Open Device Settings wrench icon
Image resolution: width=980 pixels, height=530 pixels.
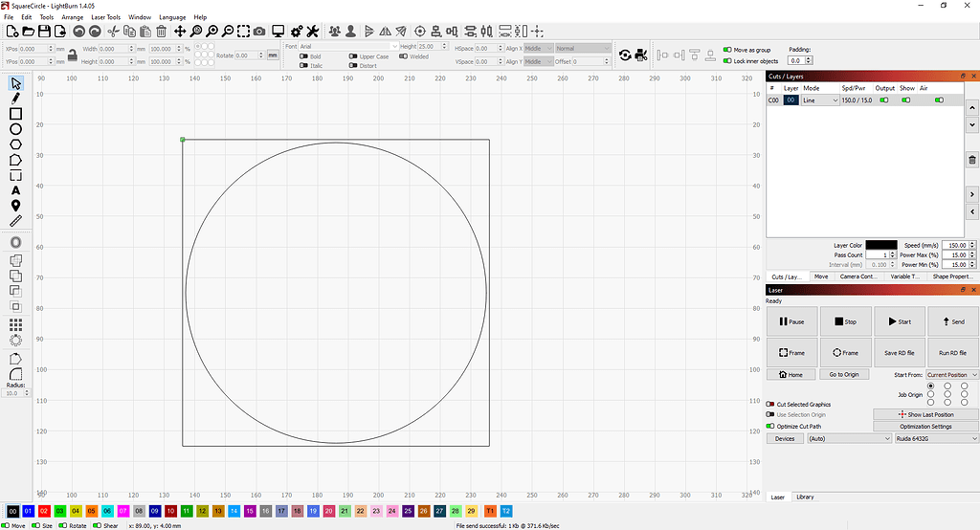(x=313, y=32)
